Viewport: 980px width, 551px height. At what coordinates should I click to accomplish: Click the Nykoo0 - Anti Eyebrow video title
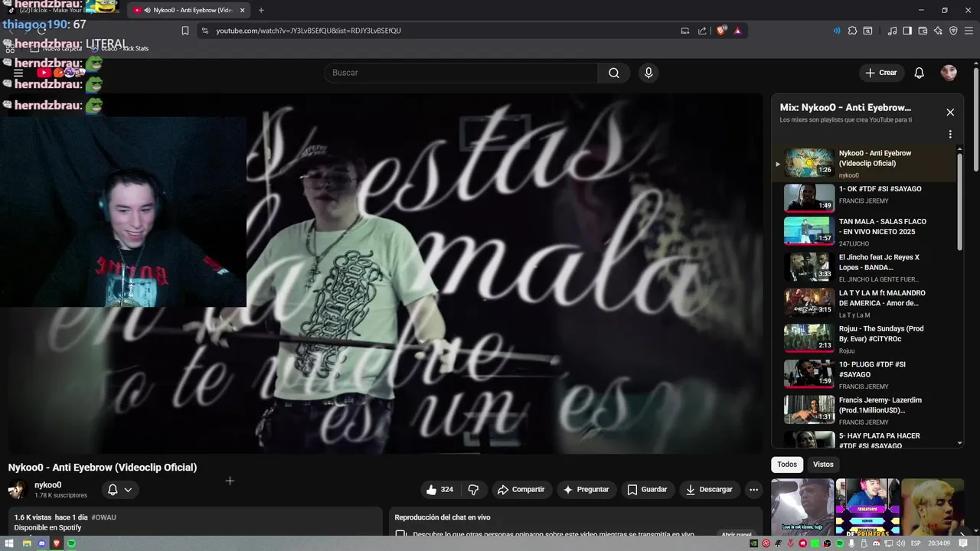(x=103, y=468)
